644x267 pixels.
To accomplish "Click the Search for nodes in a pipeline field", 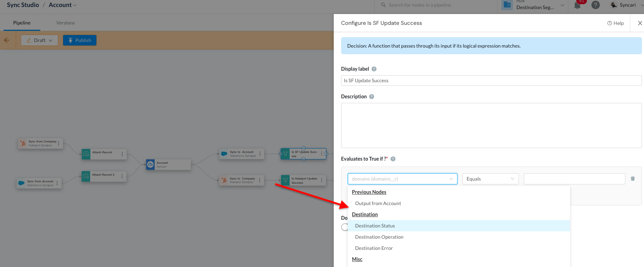I will [x=420, y=5].
